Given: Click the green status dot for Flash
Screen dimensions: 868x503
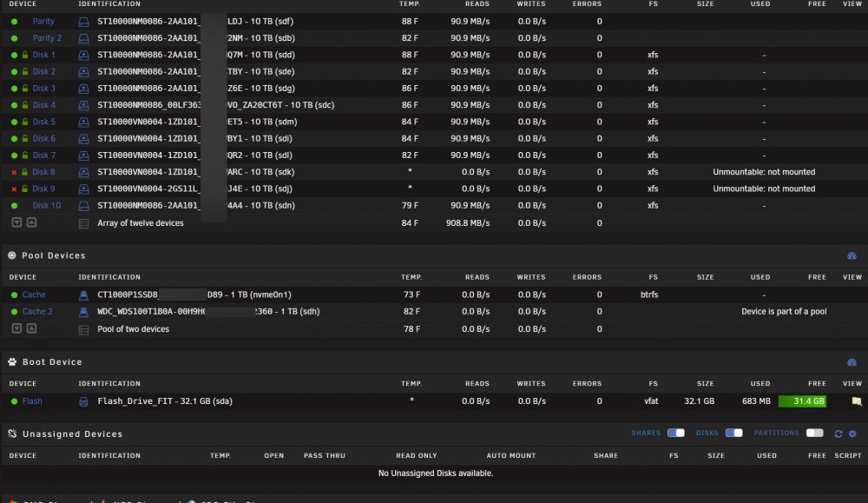Looking at the screenshot, I should coord(15,401).
